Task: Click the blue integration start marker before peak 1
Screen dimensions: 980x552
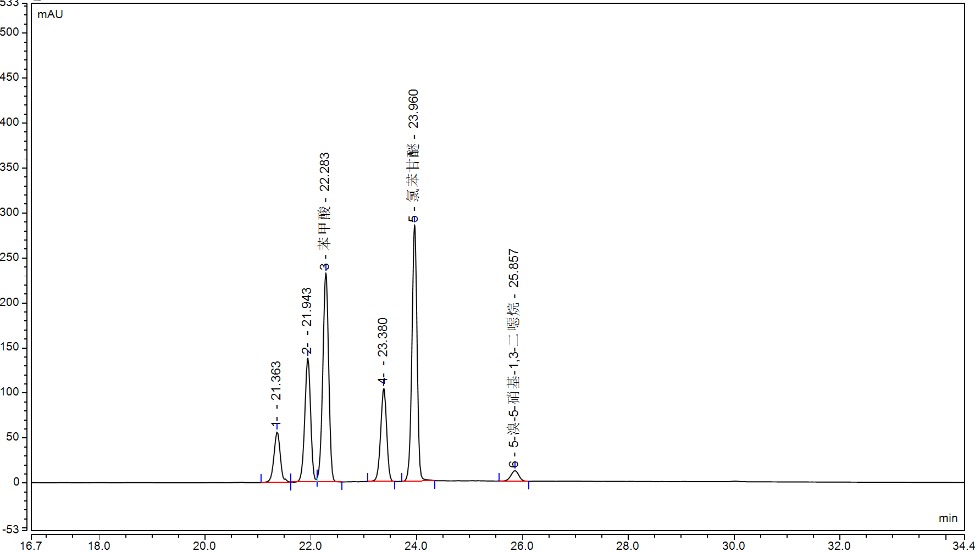Action: [261, 478]
